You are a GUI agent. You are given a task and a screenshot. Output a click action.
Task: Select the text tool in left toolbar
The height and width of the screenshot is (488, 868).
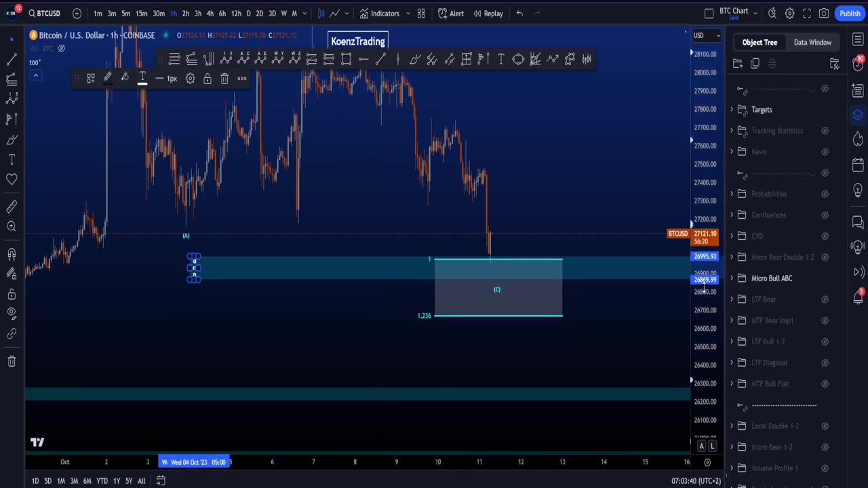[x=12, y=160]
